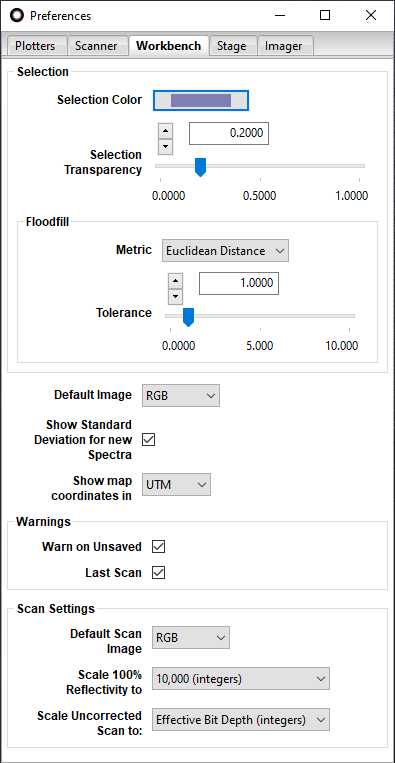Open the Floodfill Metric dropdown
The height and width of the screenshot is (763, 395).
225,251
